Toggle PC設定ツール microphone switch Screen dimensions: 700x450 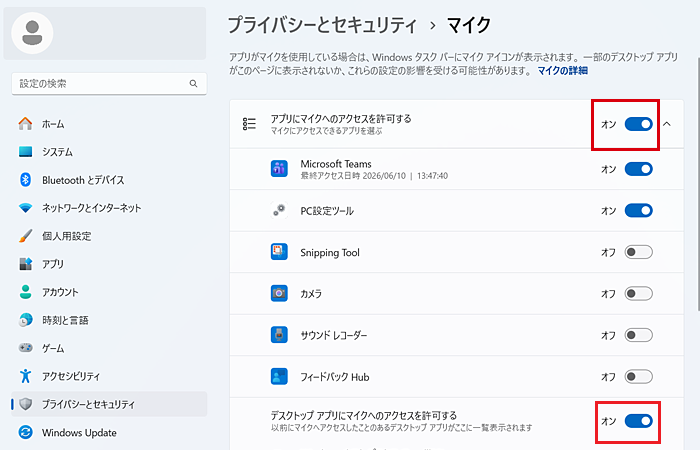tap(638, 210)
